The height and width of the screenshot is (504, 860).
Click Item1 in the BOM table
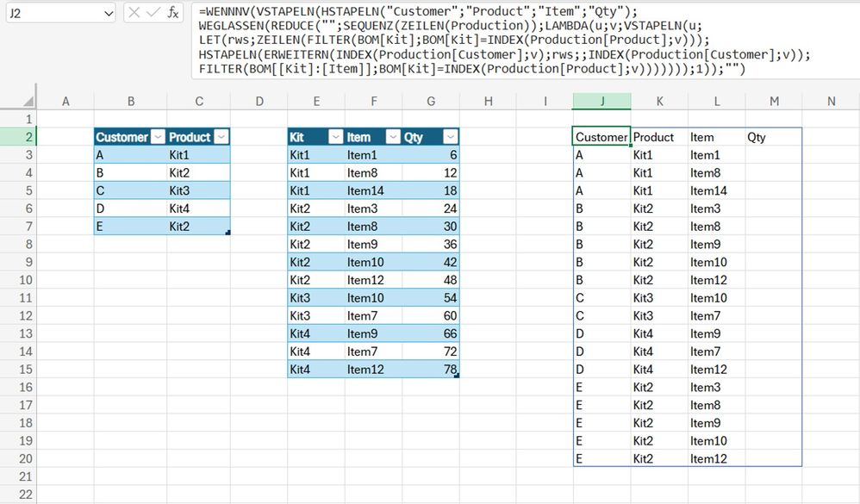coord(373,155)
